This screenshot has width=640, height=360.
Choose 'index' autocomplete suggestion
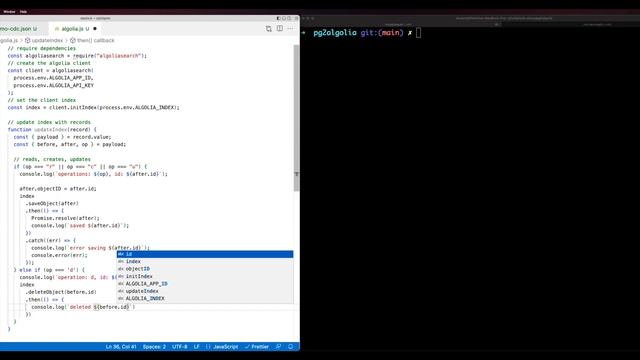(x=205, y=262)
